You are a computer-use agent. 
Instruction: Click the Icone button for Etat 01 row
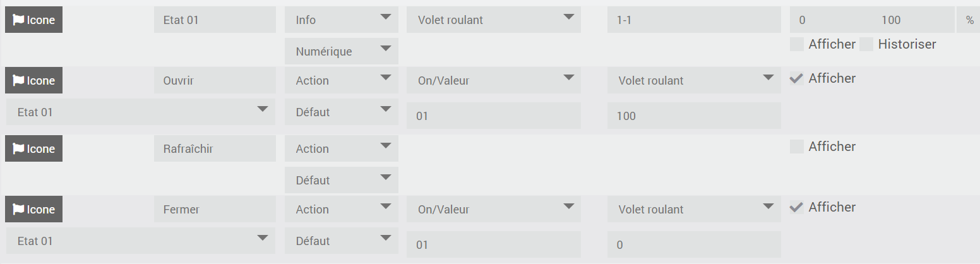[x=34, y=20]
